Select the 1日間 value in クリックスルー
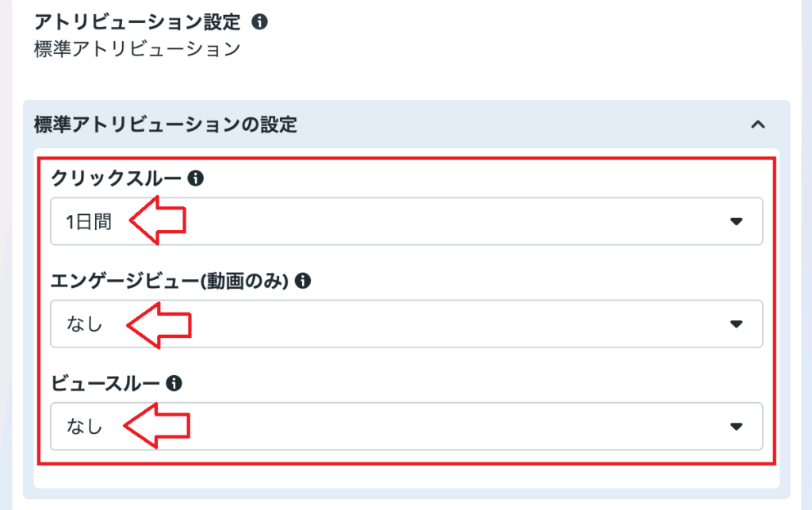The image size is (812, 510). coord(89,222)
